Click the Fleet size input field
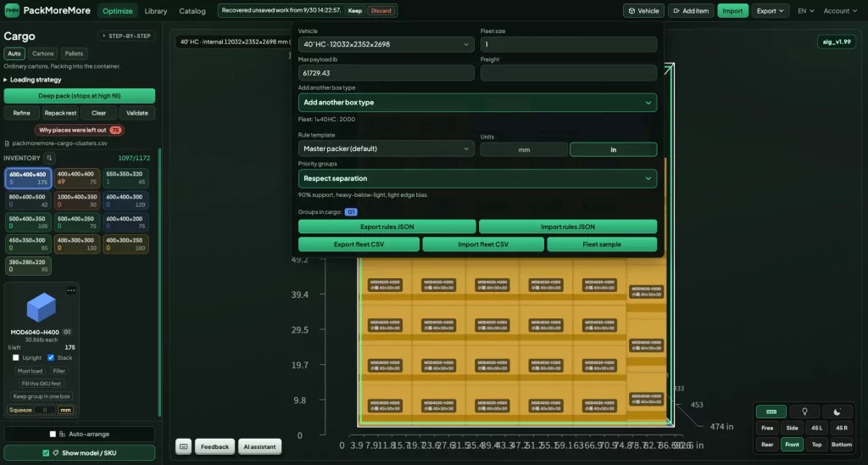This screenshot has width=868, height=465. coord(569,44)
